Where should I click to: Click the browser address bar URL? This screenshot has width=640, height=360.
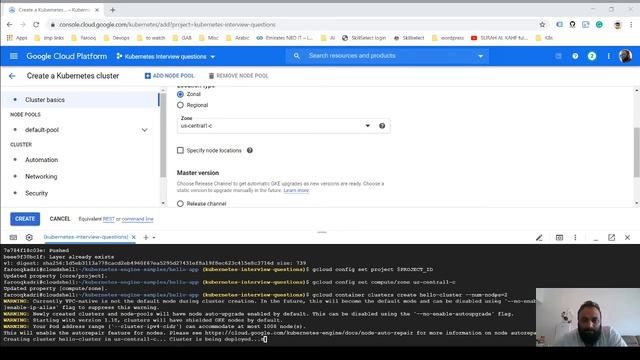point(167,25)
